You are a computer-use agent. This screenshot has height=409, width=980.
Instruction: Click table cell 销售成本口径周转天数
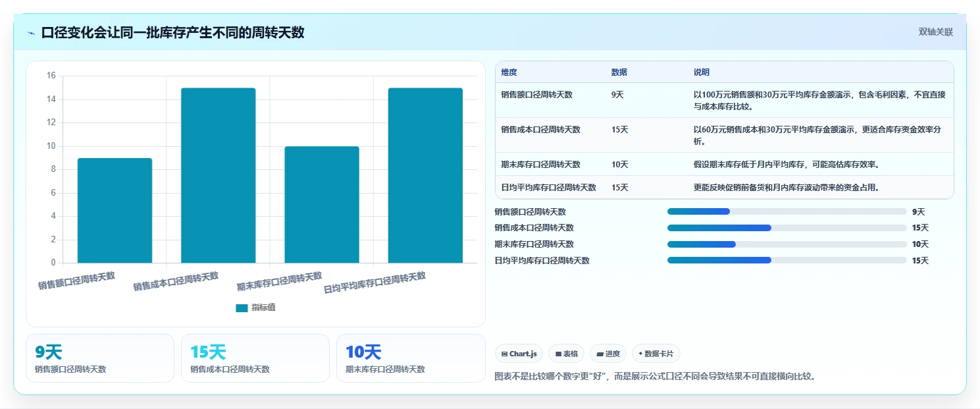pos(540,130)
